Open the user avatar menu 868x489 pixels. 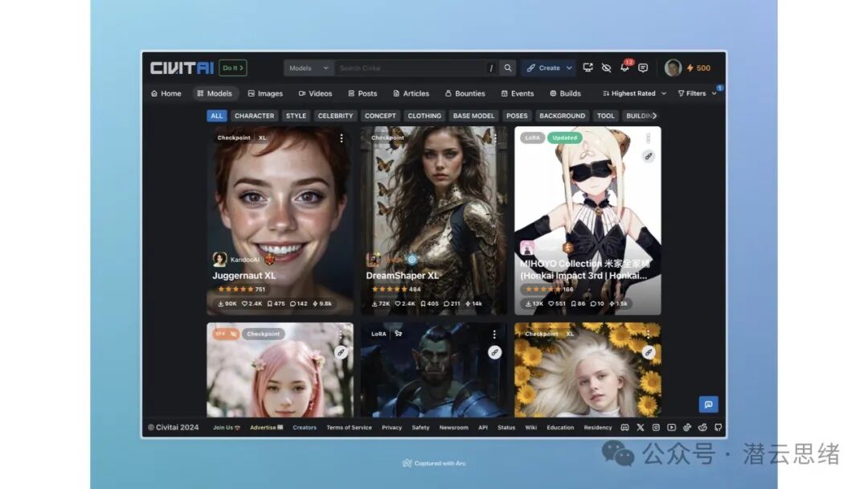(673, 68)
